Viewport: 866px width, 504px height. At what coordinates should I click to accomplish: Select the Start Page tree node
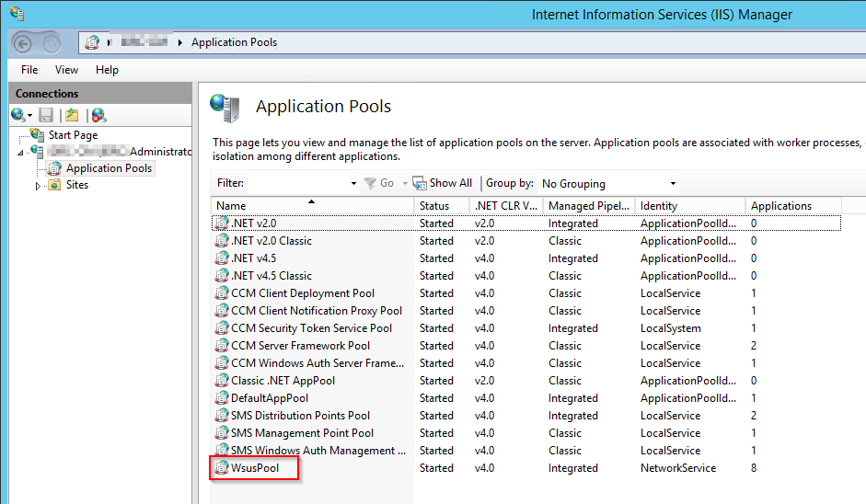coord(73,135)
